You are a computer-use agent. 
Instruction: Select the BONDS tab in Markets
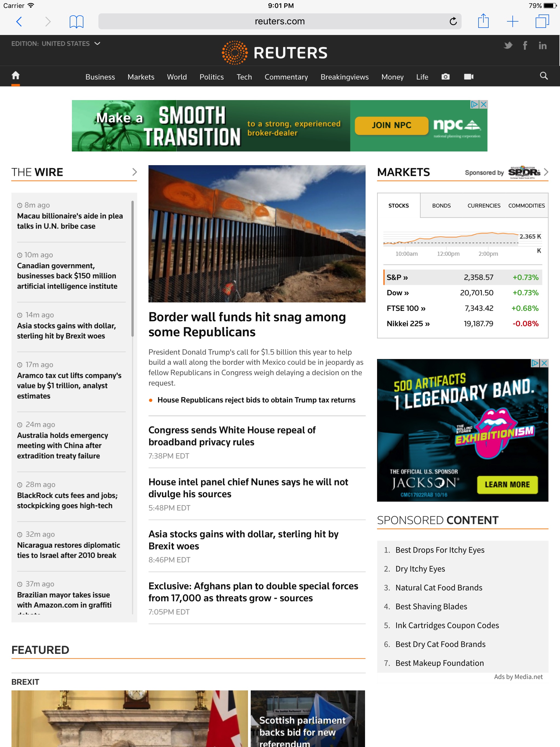(x=441, y=205)
